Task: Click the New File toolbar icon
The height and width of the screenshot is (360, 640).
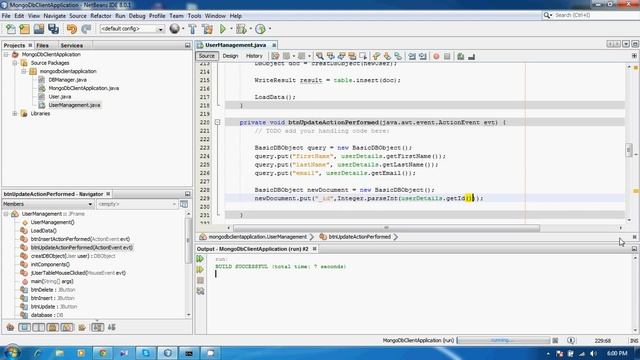Action: click(11, 29)
